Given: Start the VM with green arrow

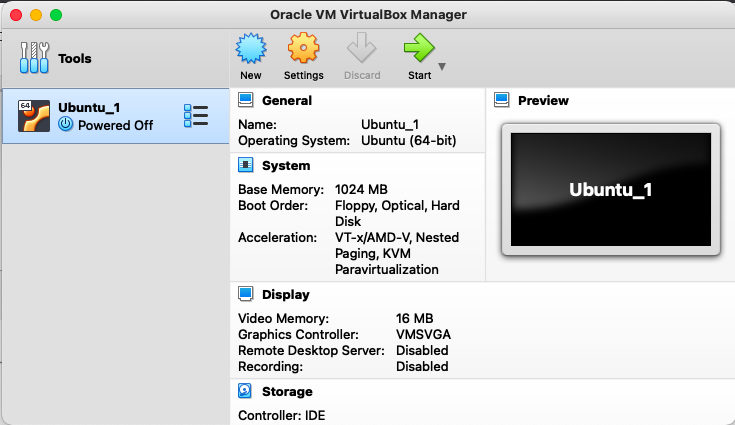Looking at the screenshot, I should 419,48.
